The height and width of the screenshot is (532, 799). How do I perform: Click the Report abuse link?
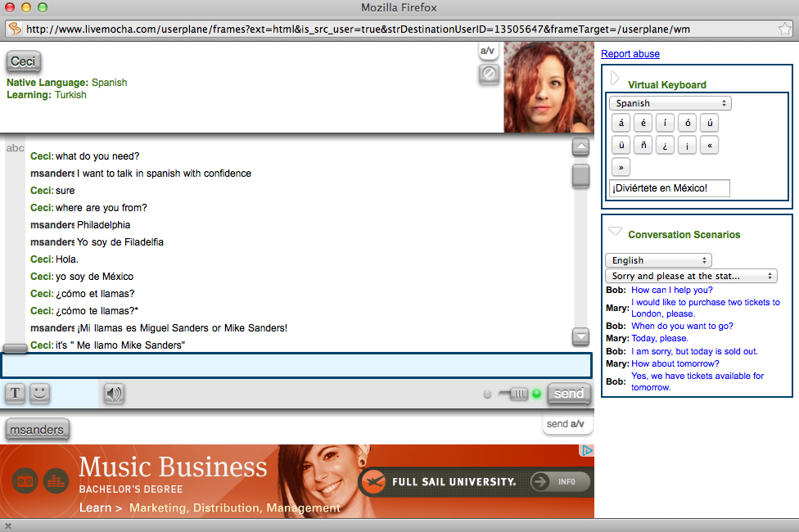pos(630,54)
